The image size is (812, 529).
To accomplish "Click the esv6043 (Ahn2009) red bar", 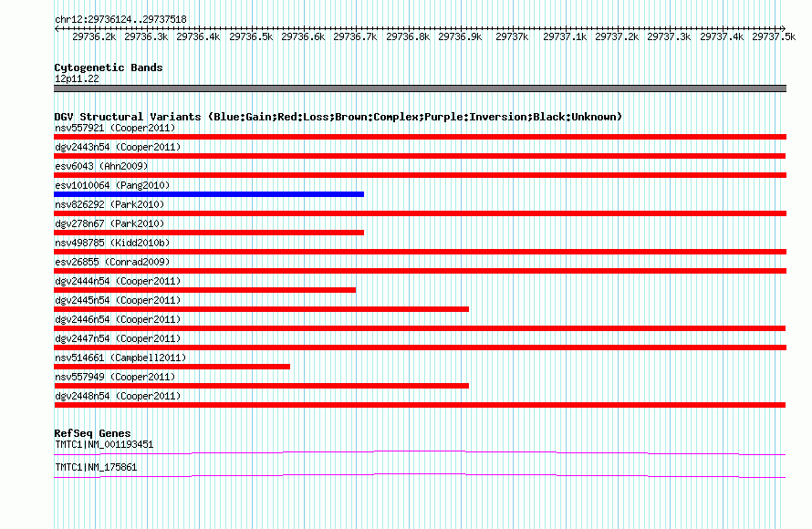I will coord(420,175).
